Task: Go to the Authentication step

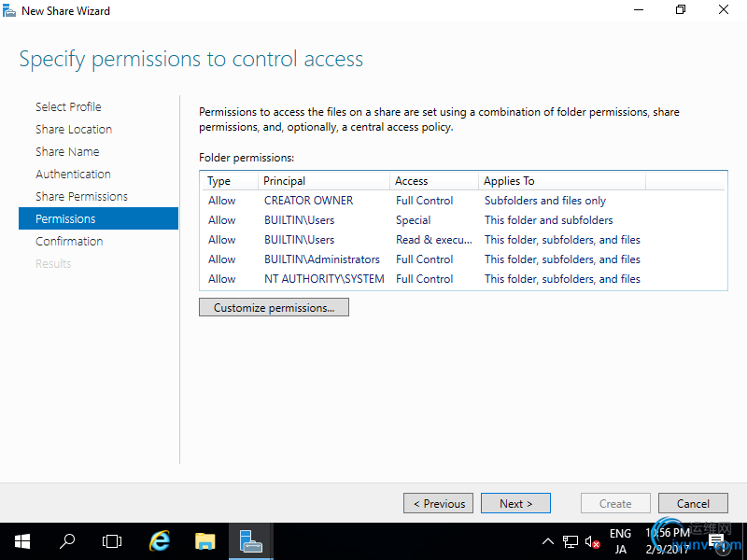Action: [73, 174]
